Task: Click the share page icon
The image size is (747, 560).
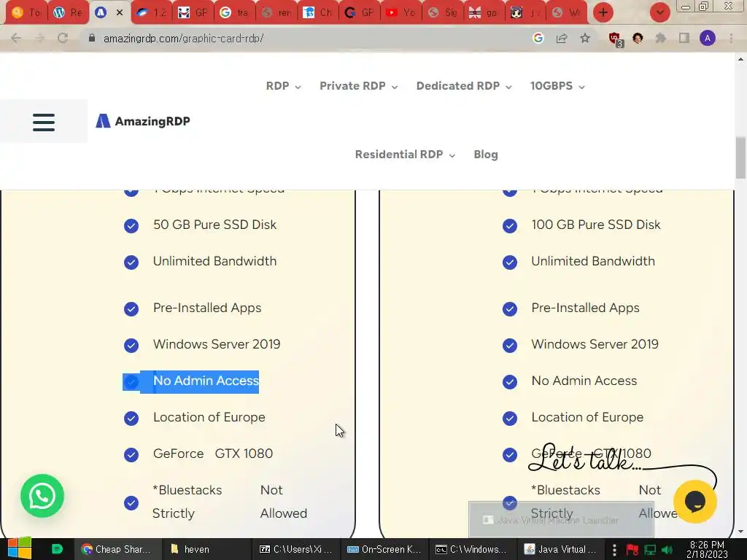Action: click(562, 38)
